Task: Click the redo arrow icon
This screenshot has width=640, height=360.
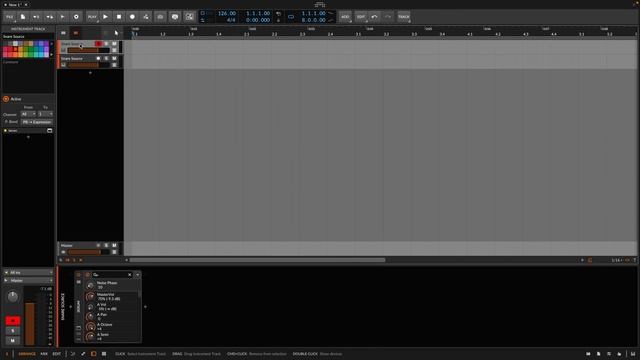Action: click(388, 17)
